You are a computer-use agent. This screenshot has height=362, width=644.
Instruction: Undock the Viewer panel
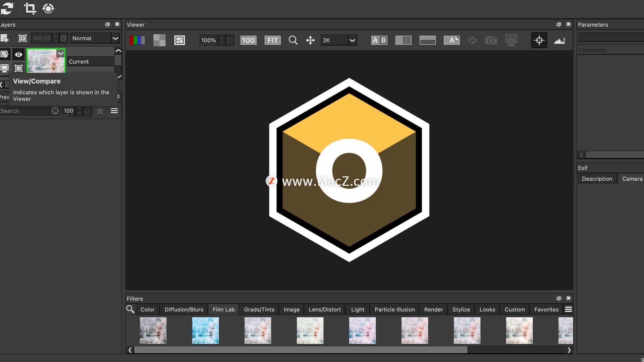pyautogui.click(x=559, y=24)
